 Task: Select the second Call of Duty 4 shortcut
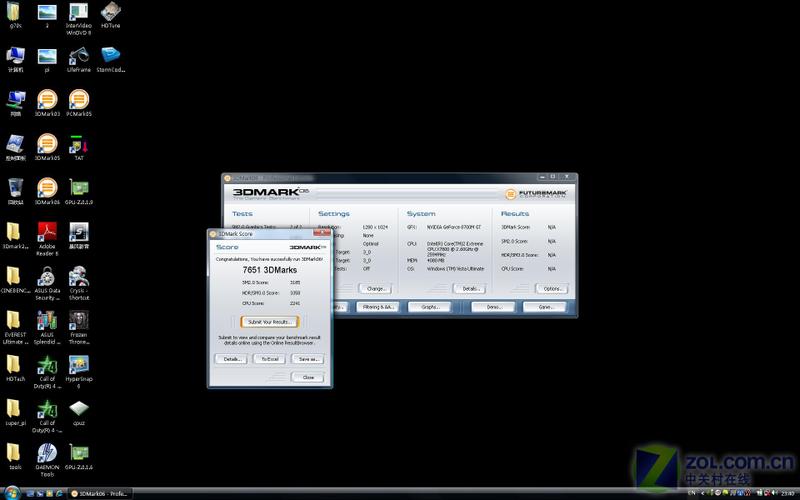(x=47, y=416)
